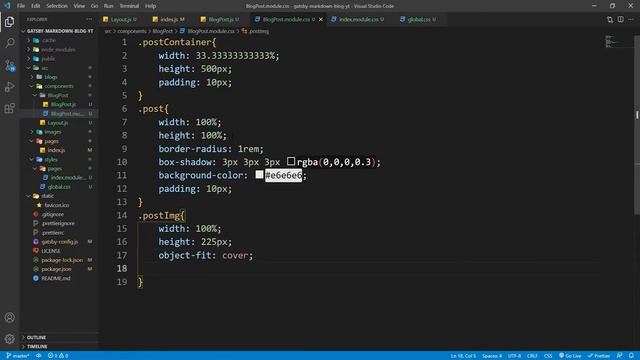Open global.css in the explorer tree
The height and width of the screenshot is (360, 640).
click(59, 187)
